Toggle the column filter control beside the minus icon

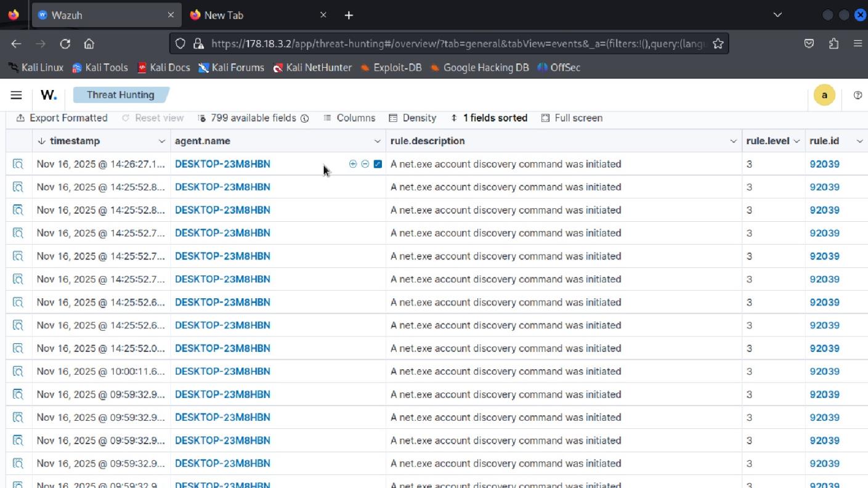377,164
